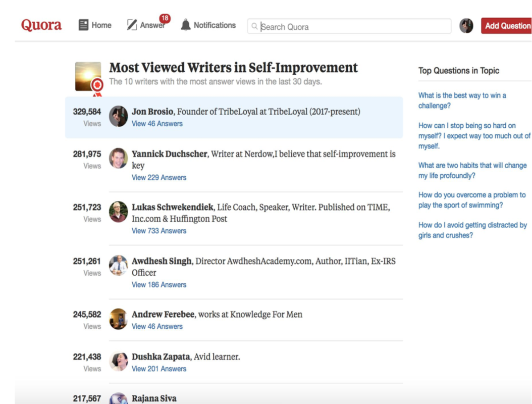
Task: Open View 229 Answers link
Action: point(159,178)
